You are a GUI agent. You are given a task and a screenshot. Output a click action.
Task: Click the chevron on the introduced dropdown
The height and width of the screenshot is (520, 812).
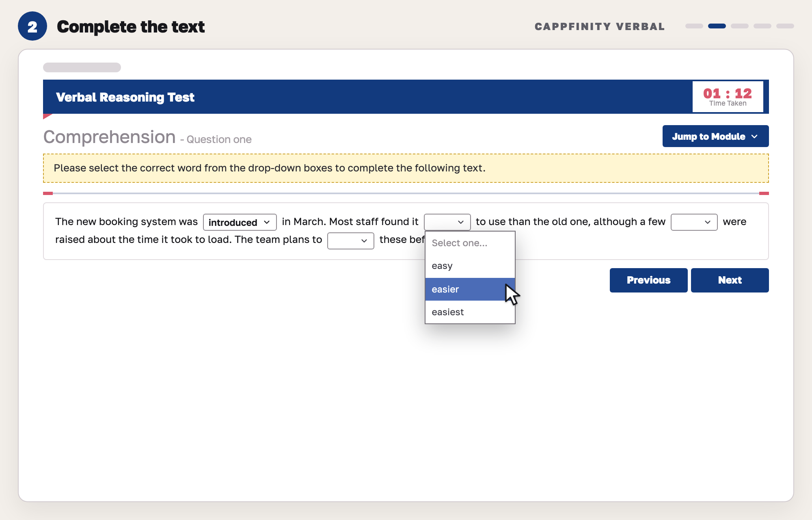[x=267, y=222]
